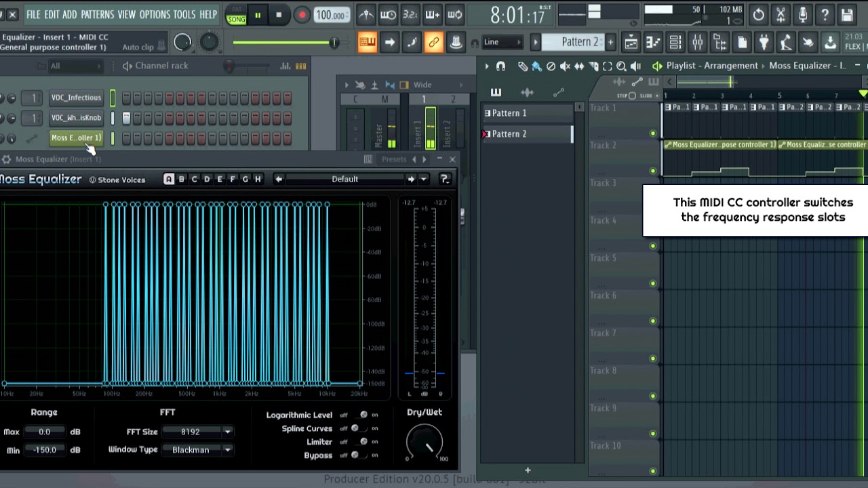Open the OPTIONS menu
868x488 pixels.
coord(155,14)
